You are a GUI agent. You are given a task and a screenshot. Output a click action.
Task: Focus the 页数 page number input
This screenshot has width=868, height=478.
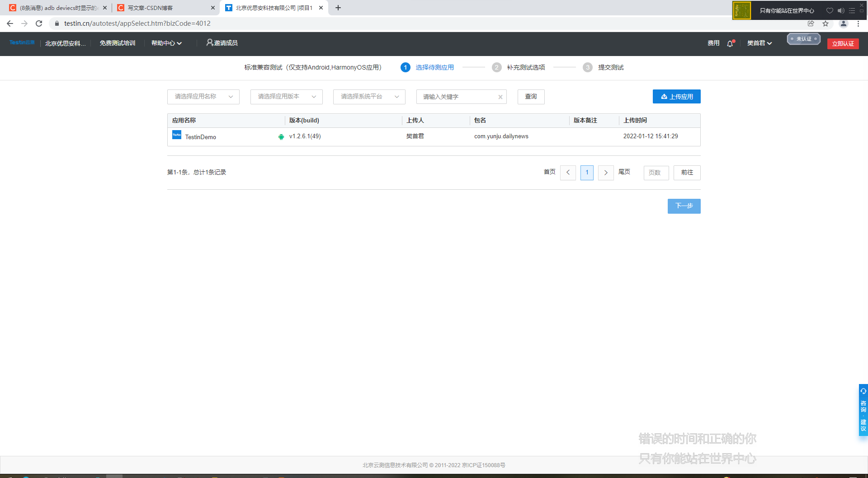click(656, 173)
